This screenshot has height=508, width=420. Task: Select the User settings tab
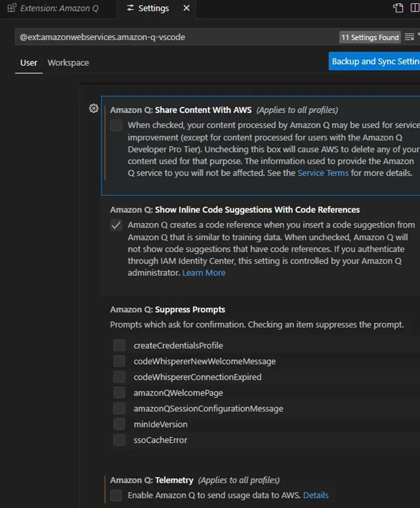click(29, 63)
